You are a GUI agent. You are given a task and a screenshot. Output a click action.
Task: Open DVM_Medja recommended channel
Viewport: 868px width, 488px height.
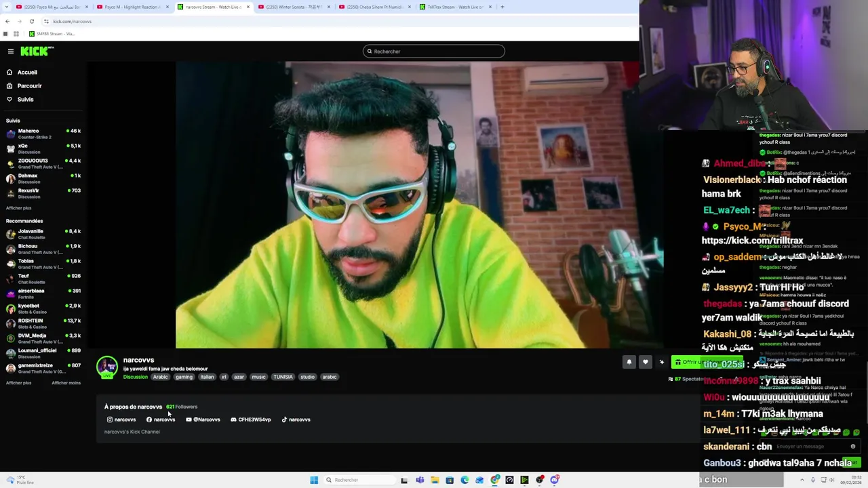43,338
